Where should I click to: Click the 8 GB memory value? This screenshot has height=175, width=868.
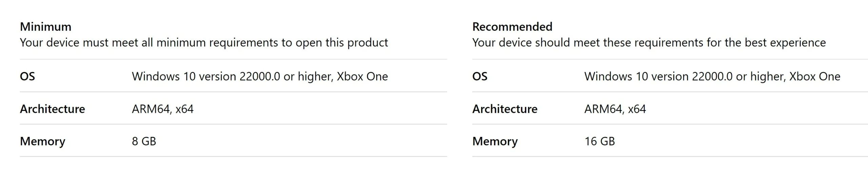pyautogui.click(x=144, y=141)
